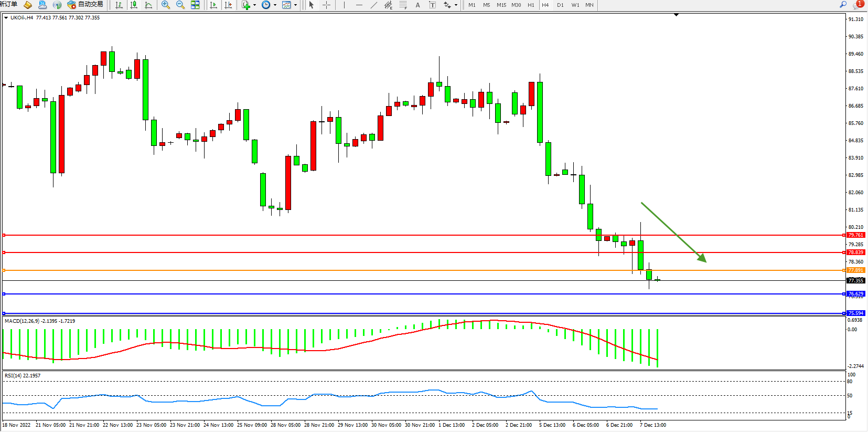Viewport: 868px width, 432px height.
Task: Expand the periodicity clock dropdown
Action: 275,5
